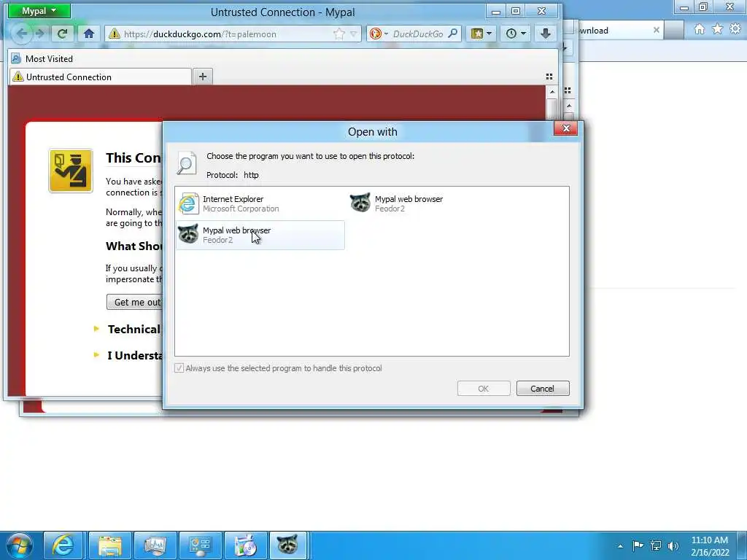Click the magnifier search icon in Mypal
Screen dimensions: 747x560
point(453,34)
